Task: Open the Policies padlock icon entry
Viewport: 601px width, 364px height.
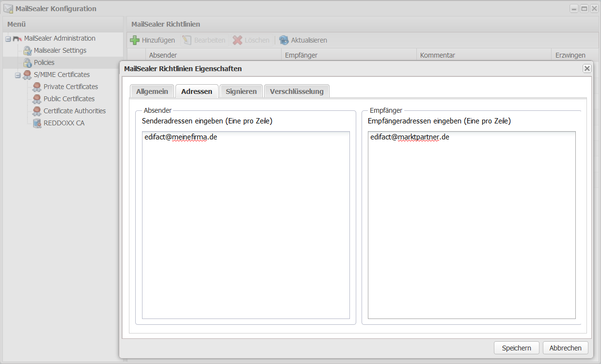Action: (28, 62)
